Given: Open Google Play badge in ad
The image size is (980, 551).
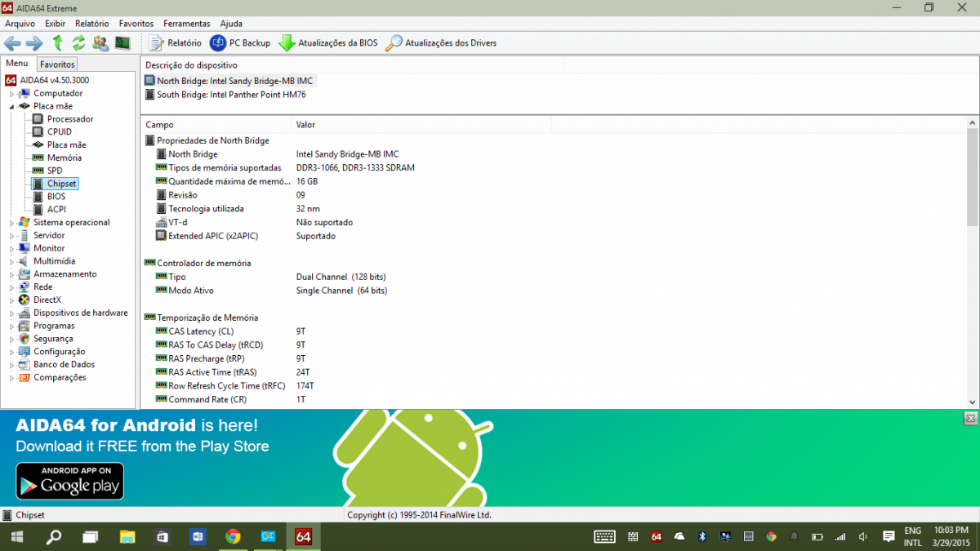Looking at the screenshot, I should pyautogui.click(x=70, y=482).
